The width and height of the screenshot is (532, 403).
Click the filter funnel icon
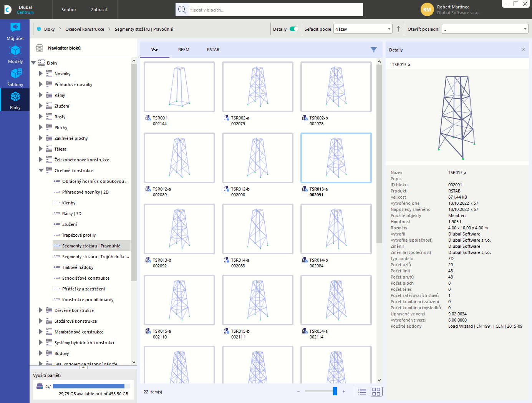point(373,50)
